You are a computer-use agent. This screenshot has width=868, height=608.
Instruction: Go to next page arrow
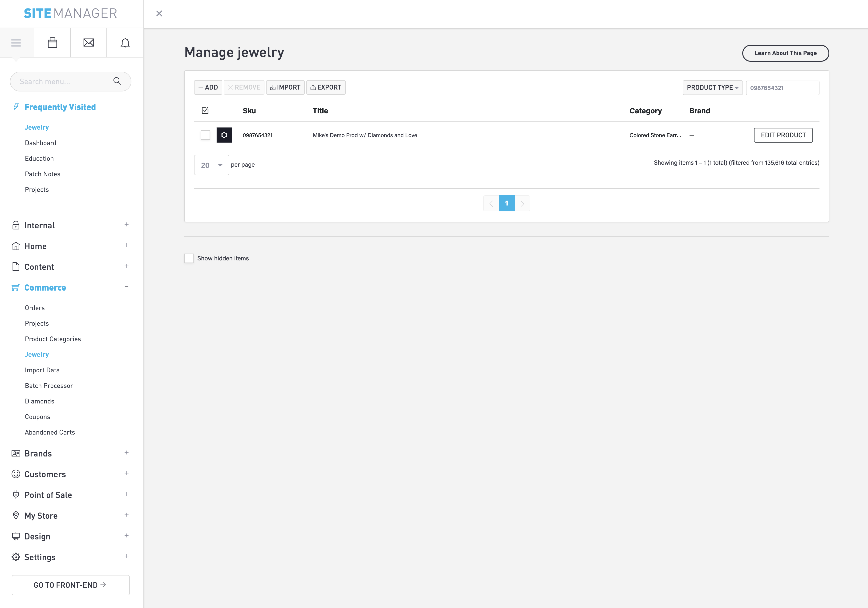pos(523,204)
